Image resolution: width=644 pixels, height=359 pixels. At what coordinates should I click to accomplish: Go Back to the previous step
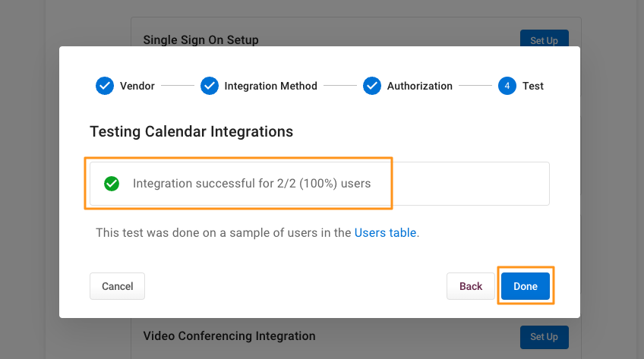click(x=471, y=286)
